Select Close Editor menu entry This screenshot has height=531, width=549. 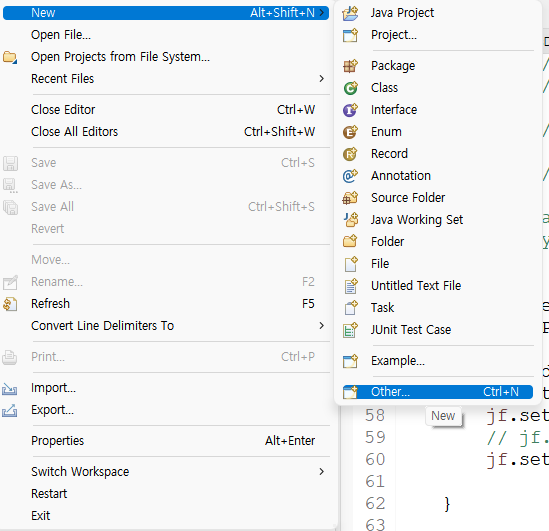(x=166, y=110)
